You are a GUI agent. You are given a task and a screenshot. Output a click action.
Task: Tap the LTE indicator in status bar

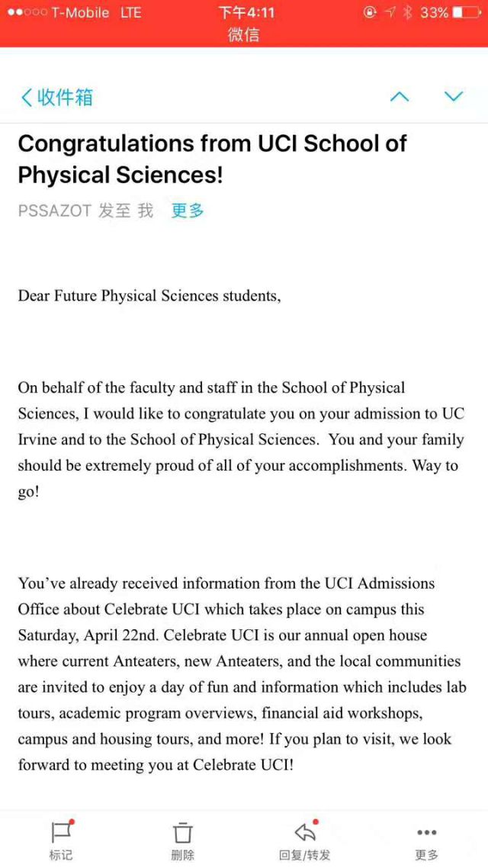(x=130, y=11)
